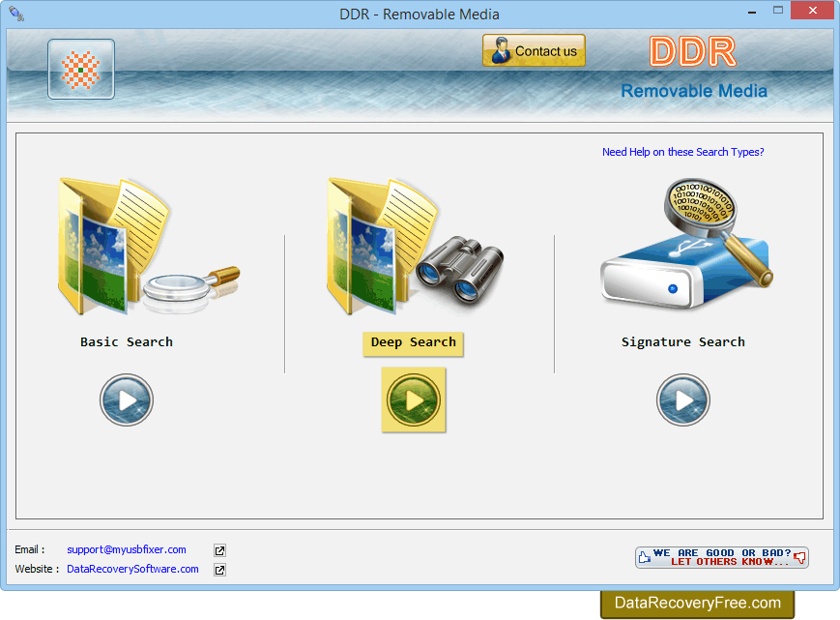This screenshot has height=620, width=840.
Task: Click the Signature Search label
Action: 683,341
